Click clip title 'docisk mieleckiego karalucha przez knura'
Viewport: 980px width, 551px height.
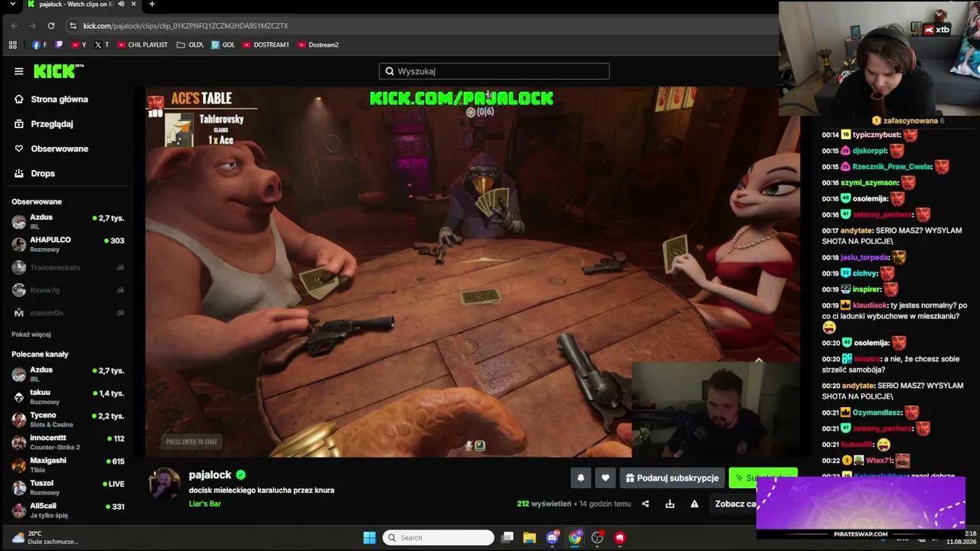pyautogui.click(x=262, y=491)
